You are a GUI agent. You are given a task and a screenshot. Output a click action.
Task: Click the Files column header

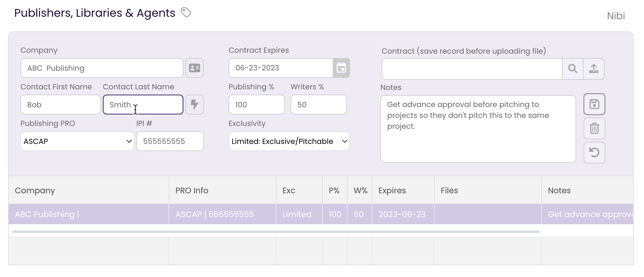coord(488,190)
